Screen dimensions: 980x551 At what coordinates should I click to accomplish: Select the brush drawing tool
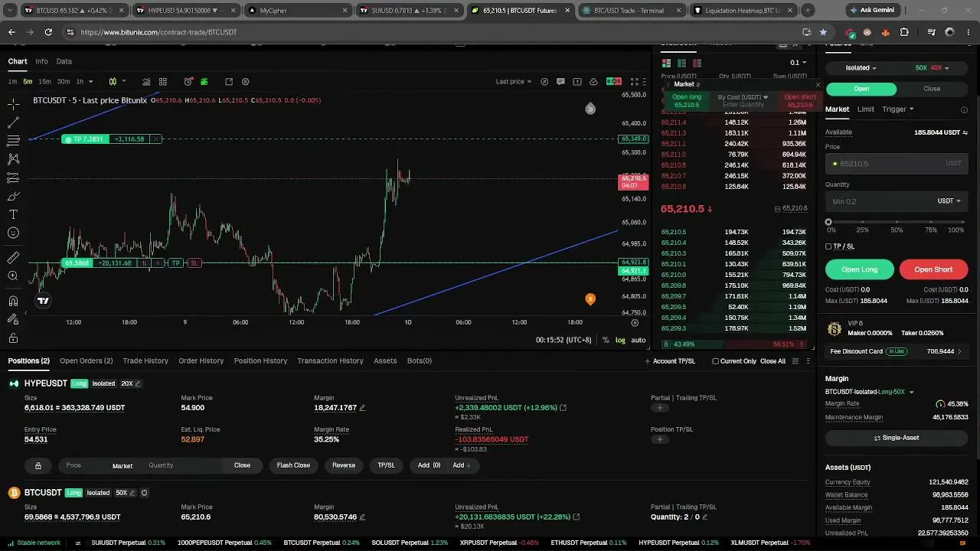(13, 196)
